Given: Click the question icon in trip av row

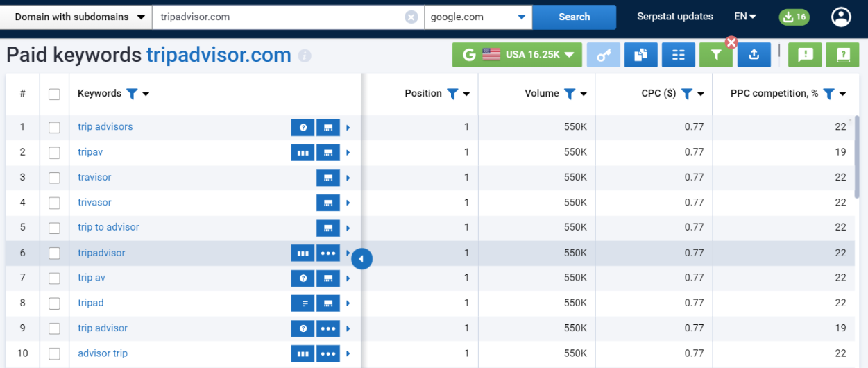Looking at the screenshot, I should (303, 278).
